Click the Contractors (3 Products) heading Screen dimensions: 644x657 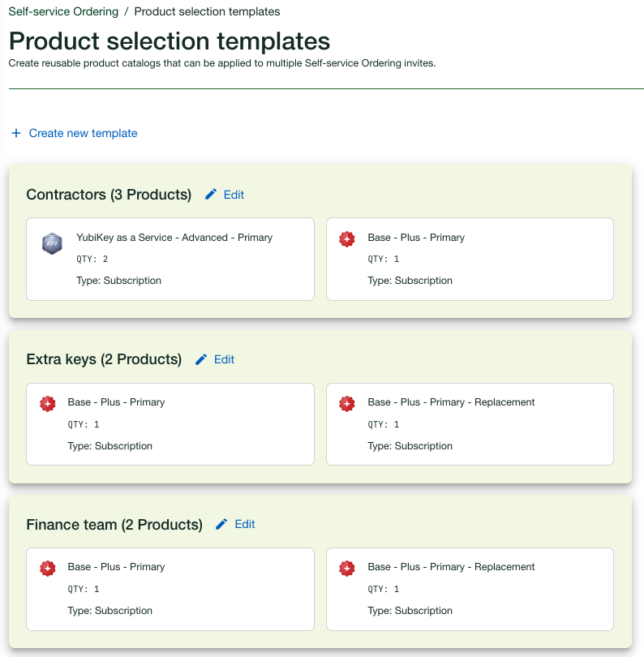pyautogui.click(x=109, y=195)
